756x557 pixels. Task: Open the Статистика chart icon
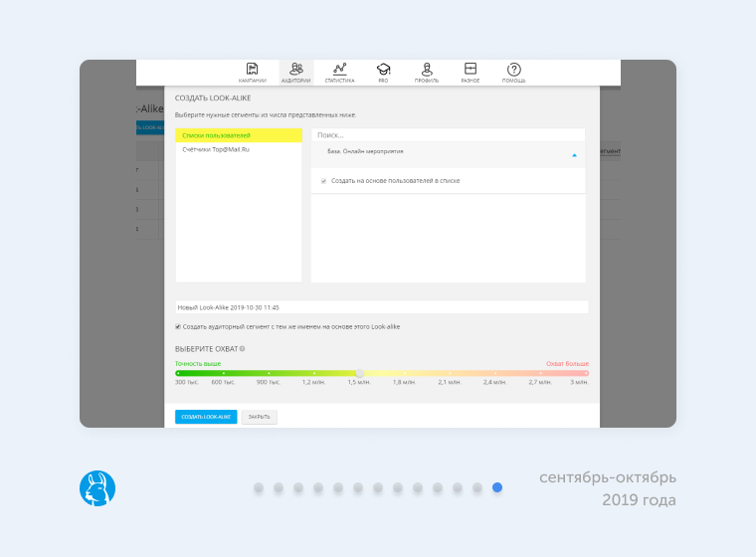coord(340,70)
